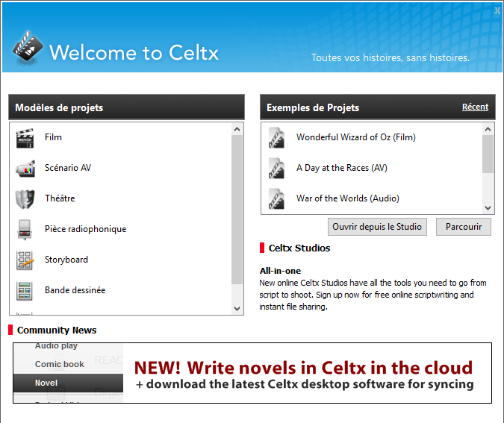504x423 pixels.
Task: Click the Bande dessinée panel icon
Action: click(25, 291)
